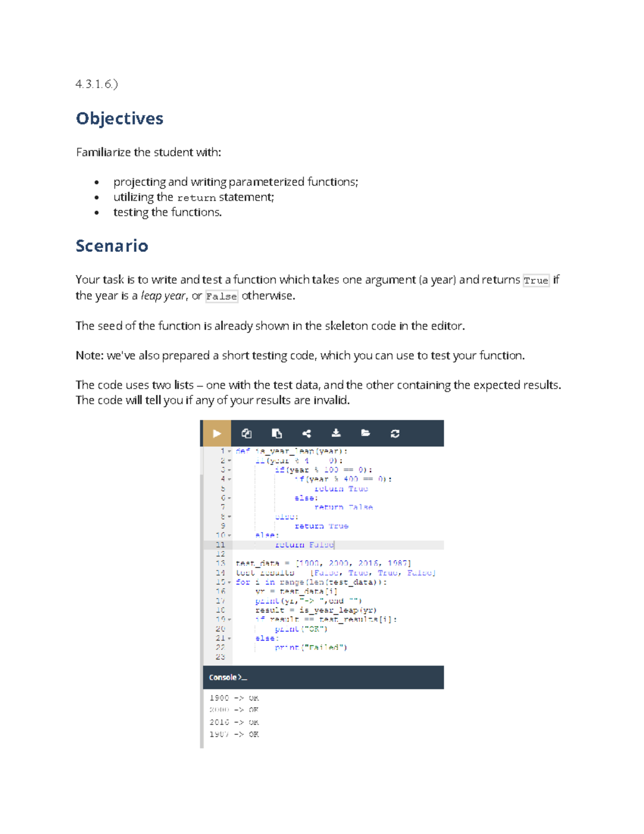Click the share icon in editor toolbar
Screen dimensions: 644x834
[x=306, y=433]
